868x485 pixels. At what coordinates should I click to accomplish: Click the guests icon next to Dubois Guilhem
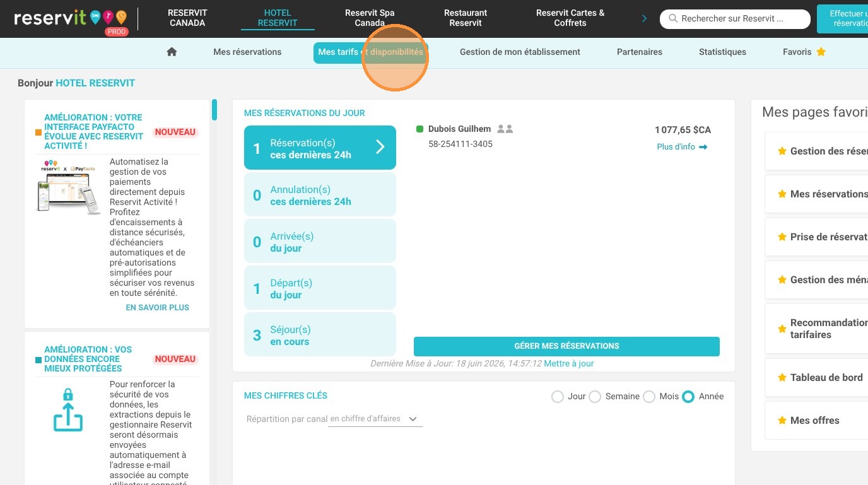click(505, 129)
